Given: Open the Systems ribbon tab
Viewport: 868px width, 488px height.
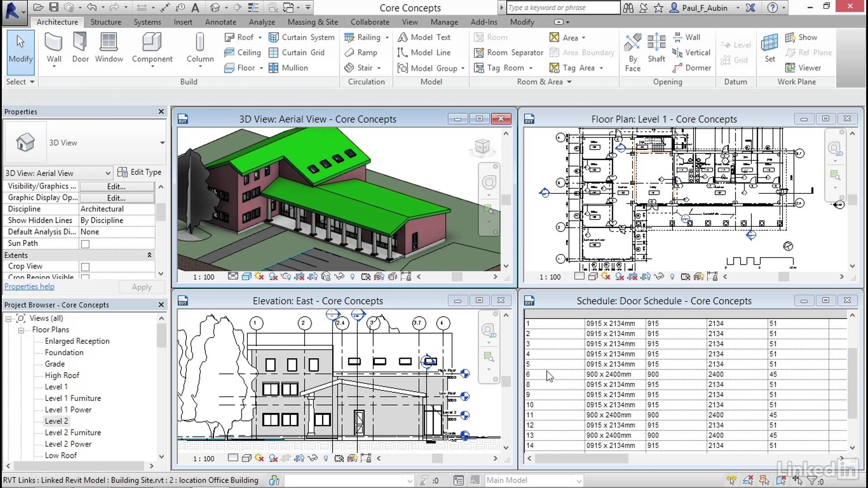Looking at the screenshot, I should coord(147,22).
